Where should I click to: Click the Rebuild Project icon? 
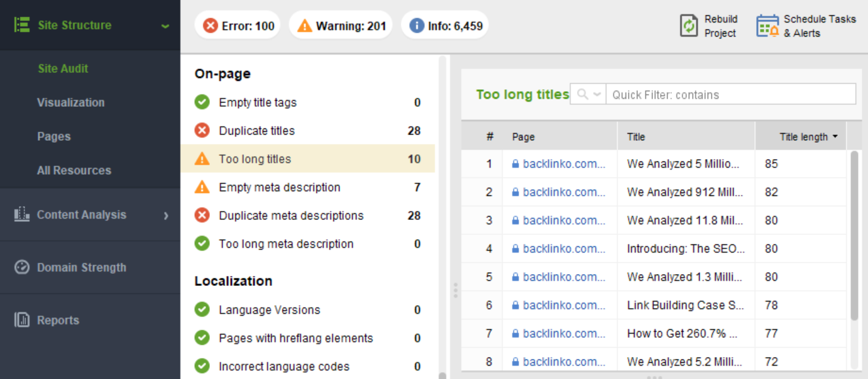point(689,26)
